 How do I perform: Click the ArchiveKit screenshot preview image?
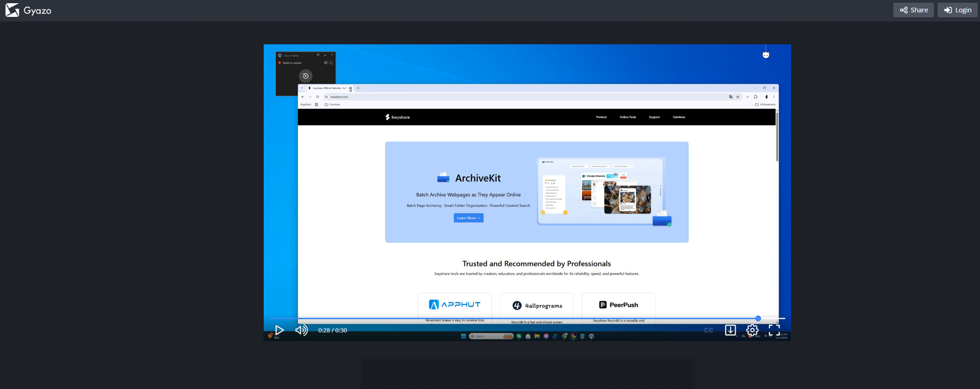tap(604, 192)
